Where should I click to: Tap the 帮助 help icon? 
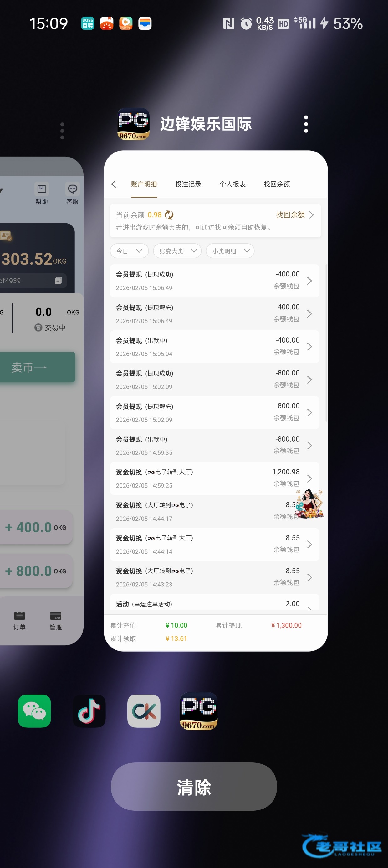tap(42, 194)
